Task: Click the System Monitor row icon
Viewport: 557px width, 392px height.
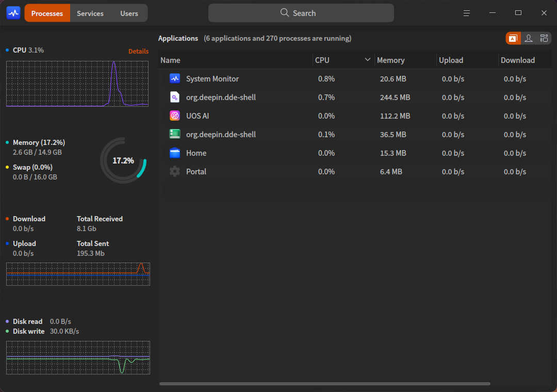Action: point(175,79)
